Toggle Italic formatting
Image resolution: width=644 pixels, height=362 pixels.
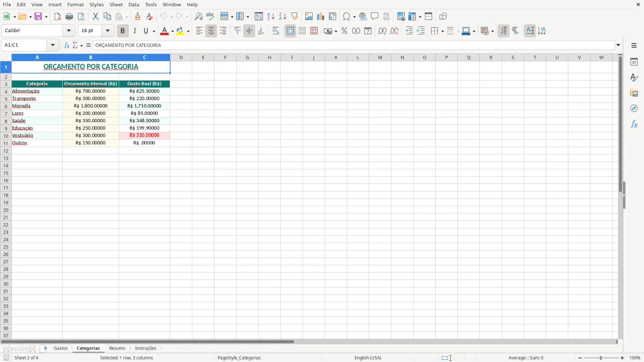(x=135, y=31)
